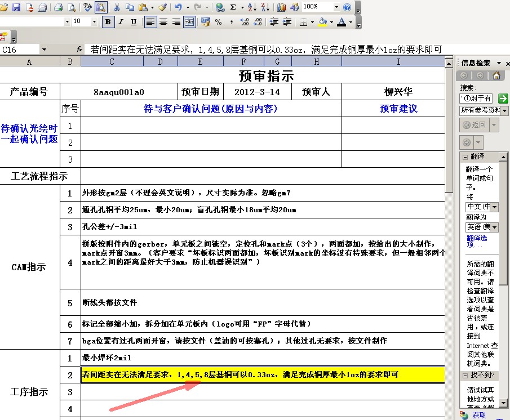Increase indent
510x420 pixels.
[287, 22]
